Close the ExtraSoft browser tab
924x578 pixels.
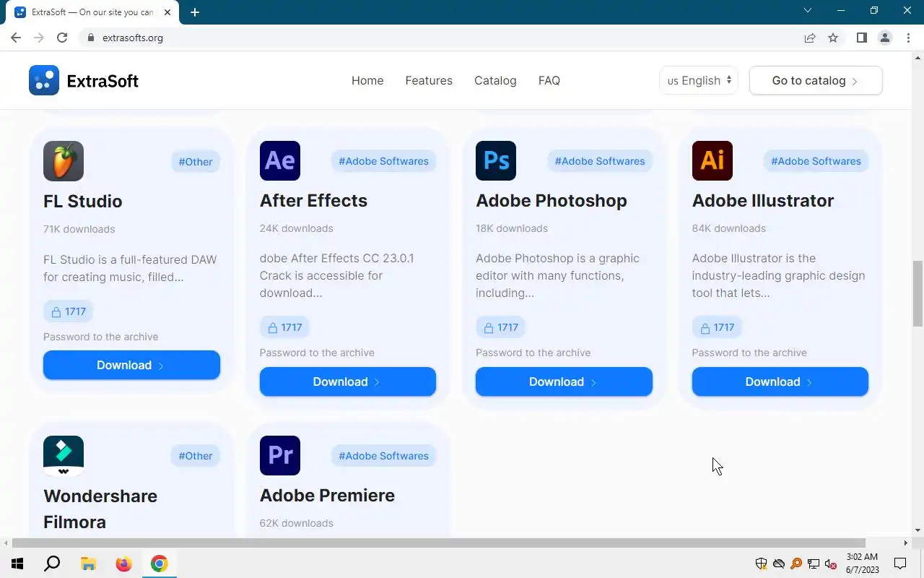[167, 12]
